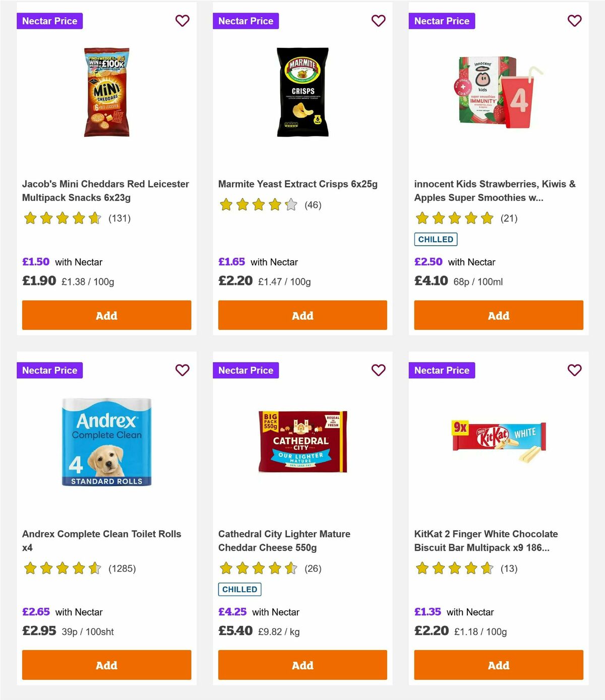Click the star rating for Marmite Crisps
This screenshot has width=605, height=700.
pos(257,205)
